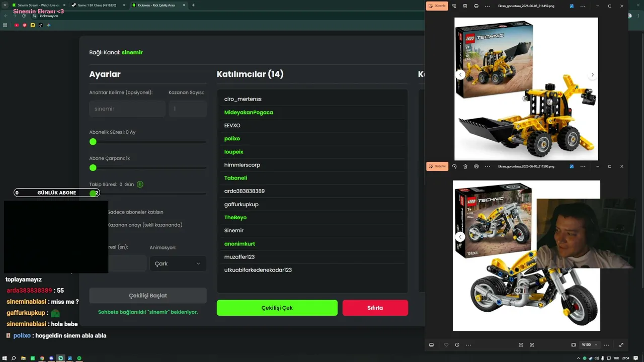Toggle Sadece aboneler katılsın option
The height and width of the screenshot is (362, 644).
pos(135,212)
